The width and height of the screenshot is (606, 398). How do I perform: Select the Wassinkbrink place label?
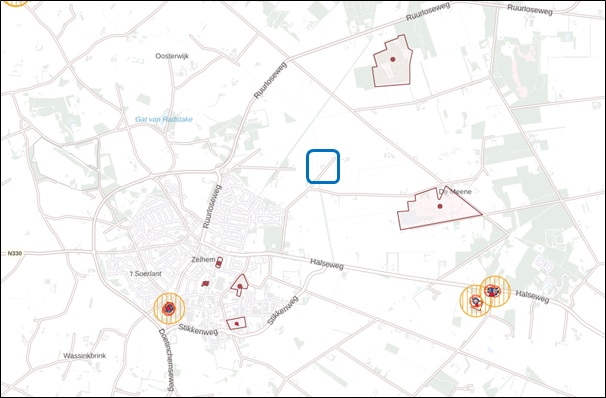tap(85, 355)
